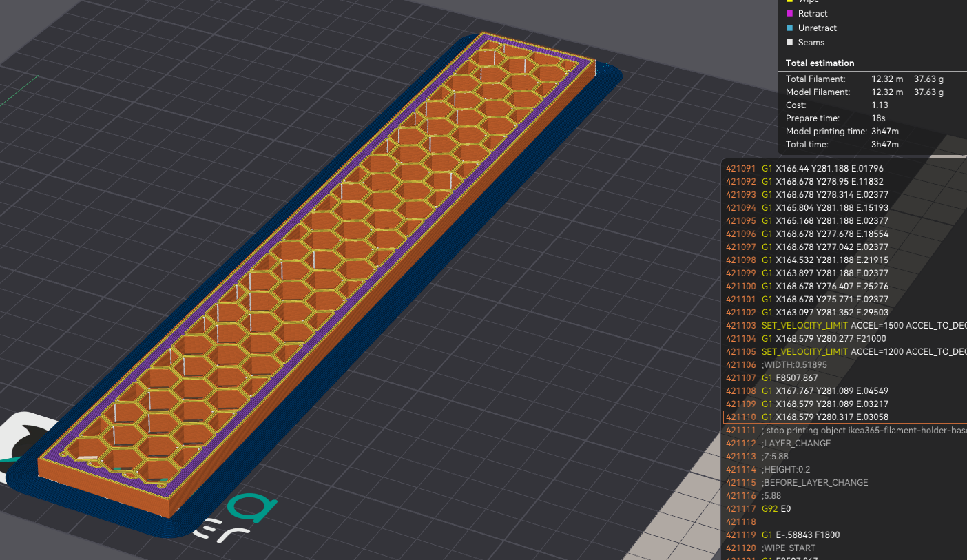Click G-code line 421092 ending E.11832

[844, 181]
